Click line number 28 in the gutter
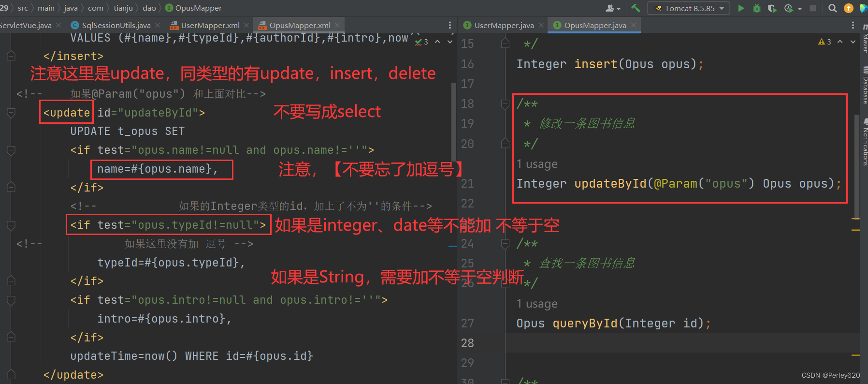The image size is (868, 384). (467, 343)
